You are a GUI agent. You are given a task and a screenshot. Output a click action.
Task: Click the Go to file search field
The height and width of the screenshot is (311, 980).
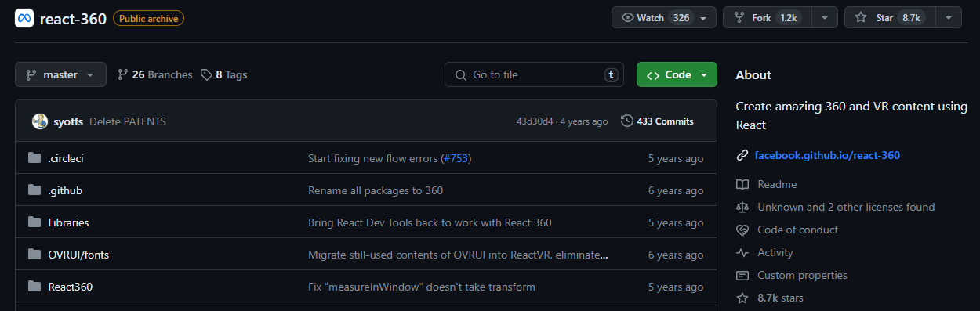tap(534, 74)
